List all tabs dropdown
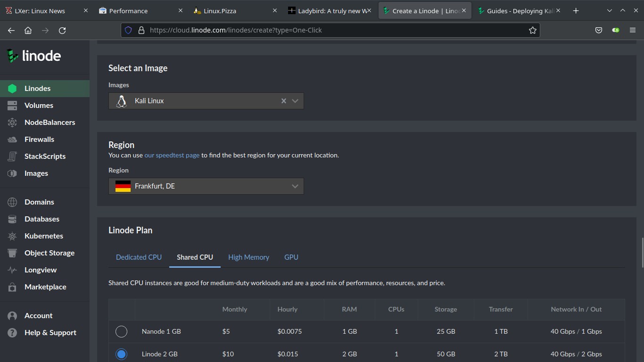This screenshot has height=362, width=644. click(x=610, y=11)
